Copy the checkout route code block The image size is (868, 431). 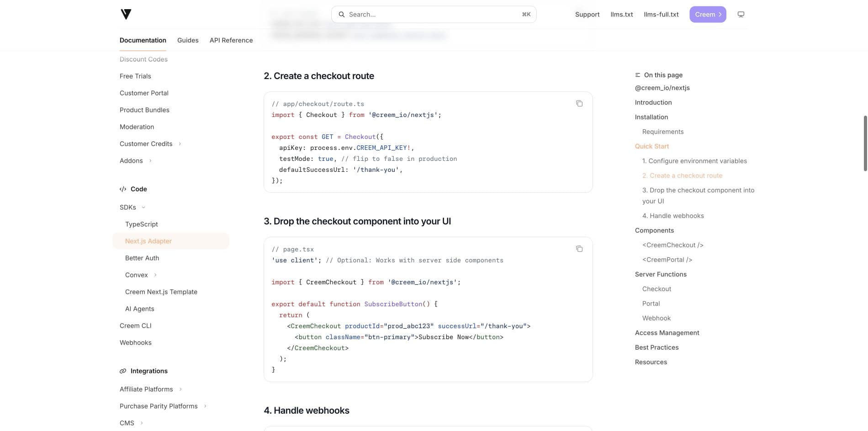click(x=579, y=104)
